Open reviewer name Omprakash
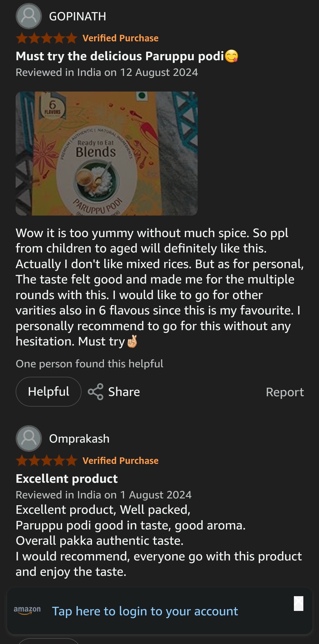Image resolution: width=319 pixels, height=644 pixels. pyautogui.click(x=79, y=438)
